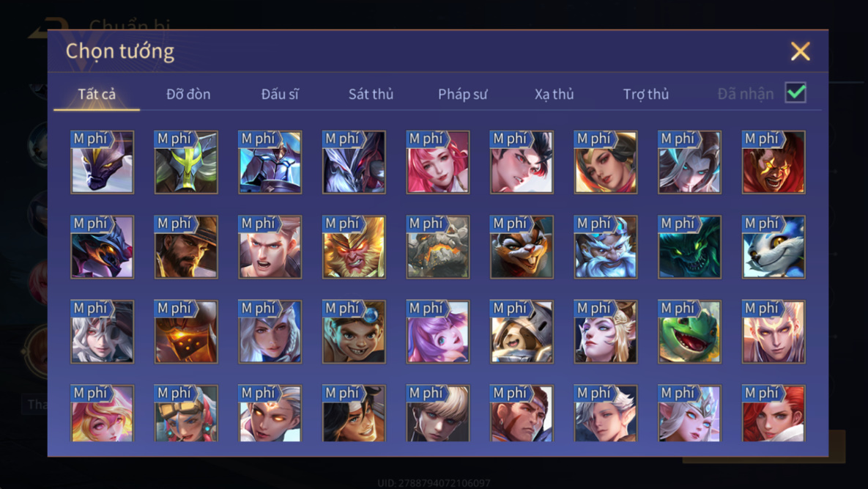
Task: Choose the red demon hero portrait
Action: [774, 162]
